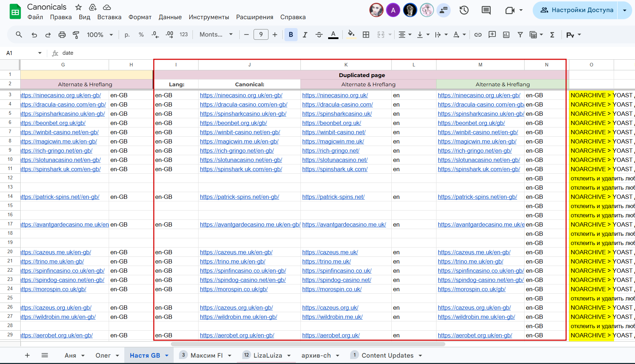The height and width of the screenshot is (364, 635).
Task: Star the Canonicals document
Action: tap(78, 7)
